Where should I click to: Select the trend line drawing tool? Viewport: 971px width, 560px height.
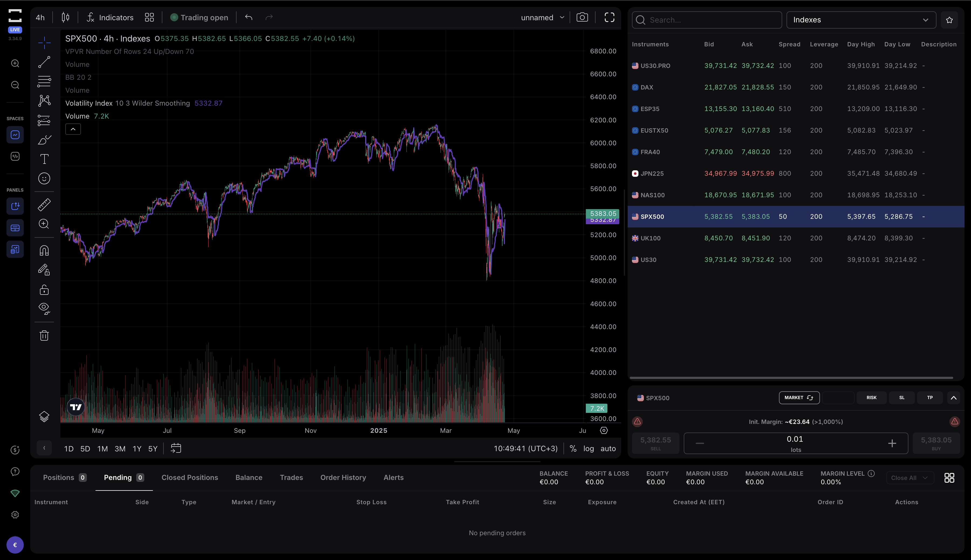point(44,62)
